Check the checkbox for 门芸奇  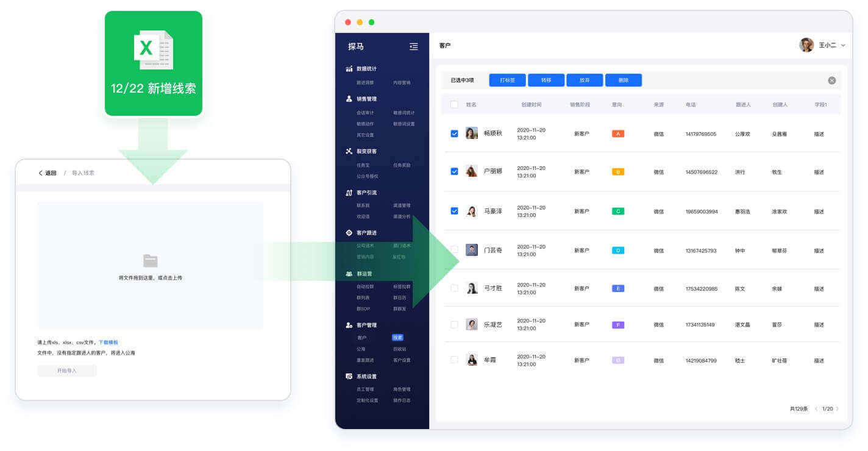(x=454, y=250)
